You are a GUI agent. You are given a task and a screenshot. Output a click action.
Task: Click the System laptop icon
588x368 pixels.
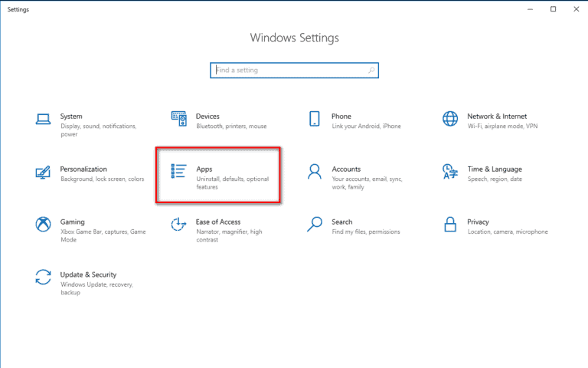click(44, 118)
